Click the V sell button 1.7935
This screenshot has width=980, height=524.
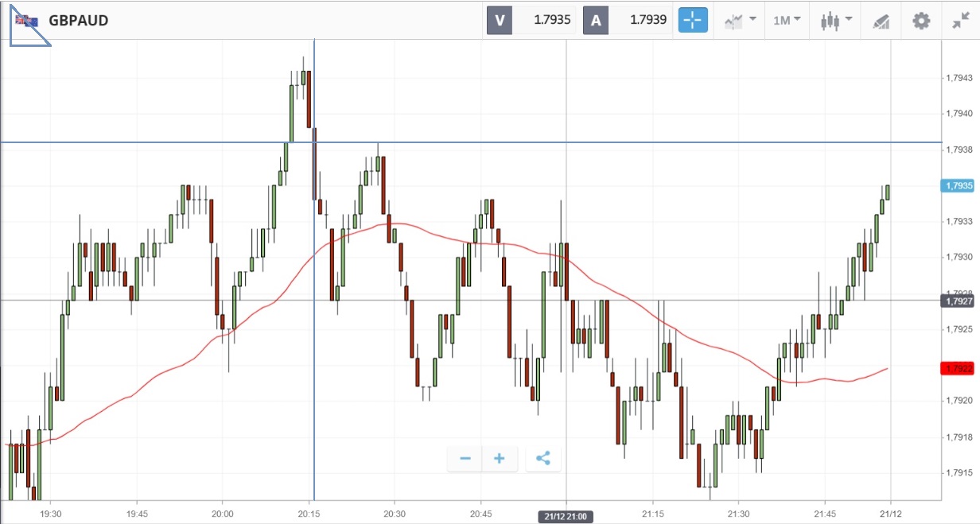tap(532, 20)
